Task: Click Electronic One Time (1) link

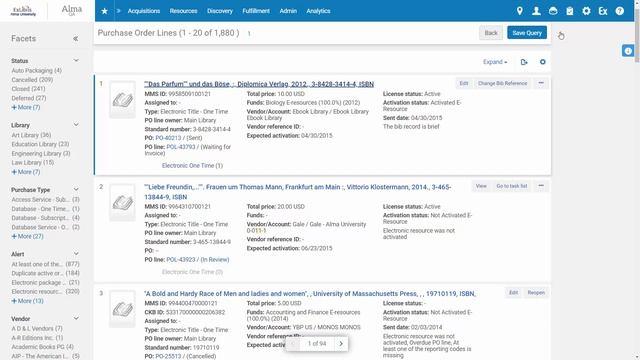Action: (192, 166)
